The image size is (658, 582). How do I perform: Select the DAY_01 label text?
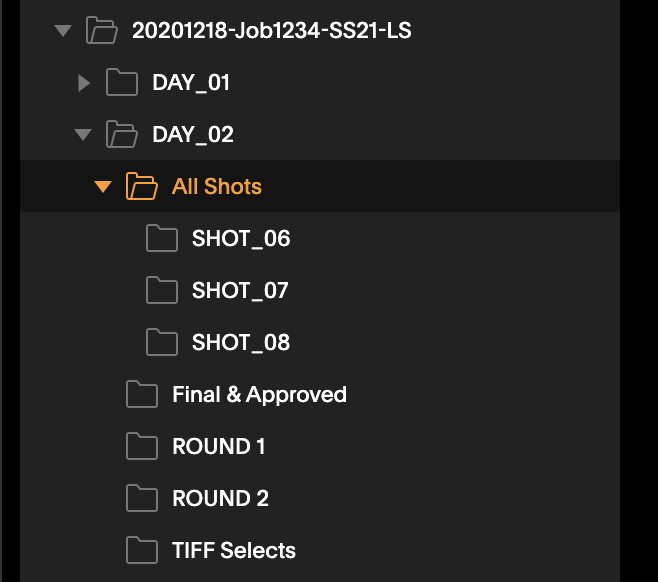pyautogui.click(x=191, y=83)
